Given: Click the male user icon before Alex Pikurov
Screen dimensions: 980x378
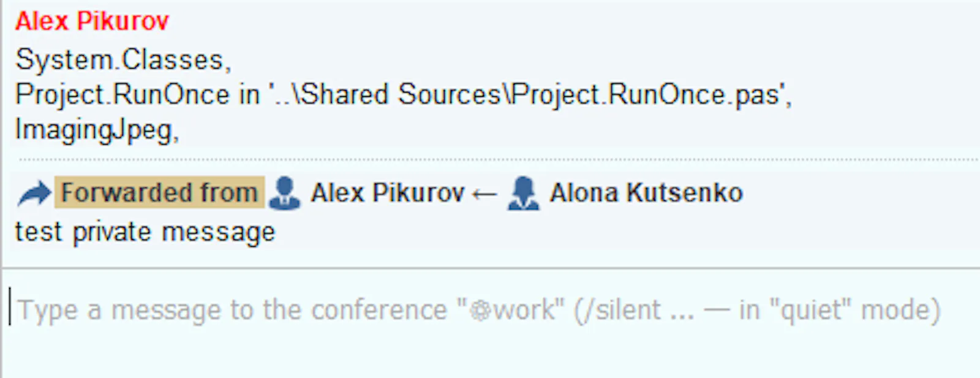Looking at the screenshot, I should [285, 194].
